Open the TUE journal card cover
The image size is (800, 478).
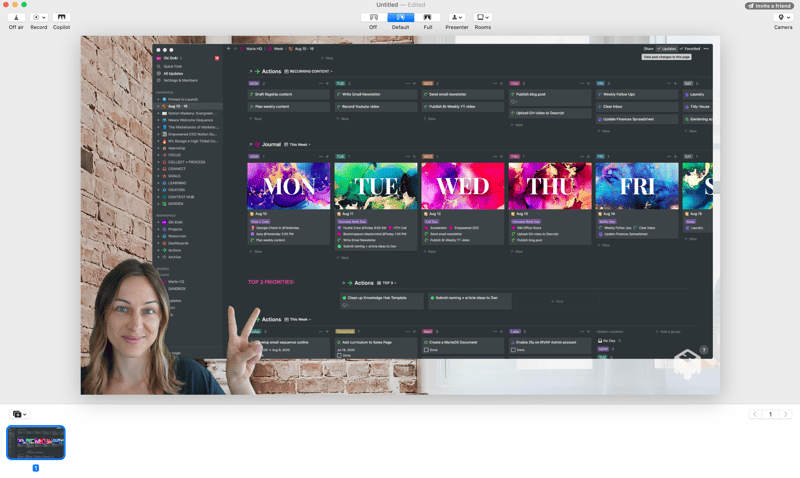click(x=376, y=186)
